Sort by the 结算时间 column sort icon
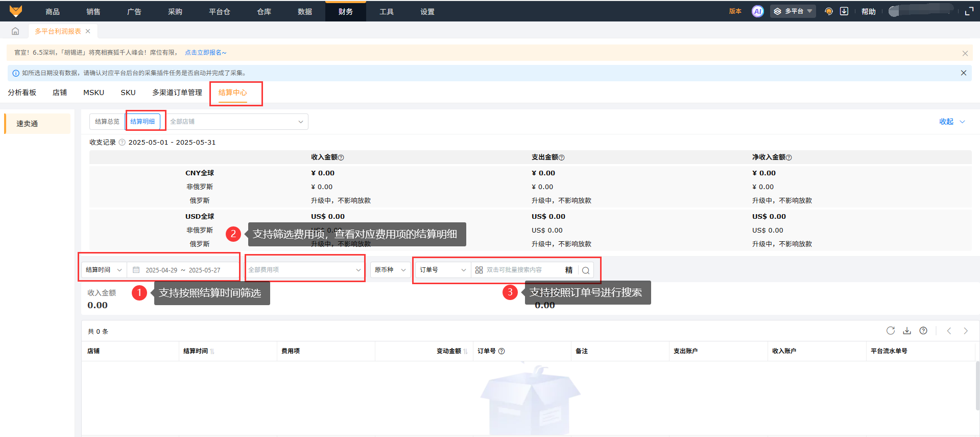 tap(212, 351)
